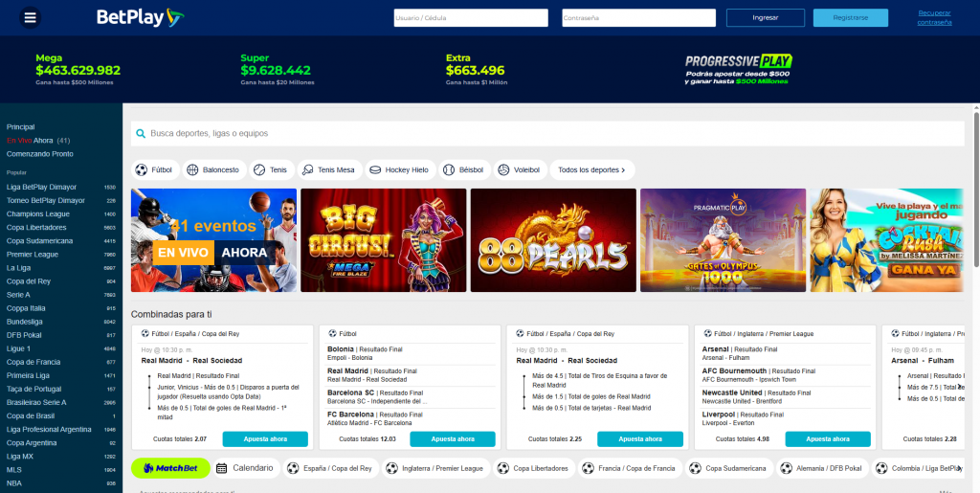Image resolution: width=980 pixels, height=493 pixels.
Task: Select the Voleibol sport chip
Action: click(520, 170)
